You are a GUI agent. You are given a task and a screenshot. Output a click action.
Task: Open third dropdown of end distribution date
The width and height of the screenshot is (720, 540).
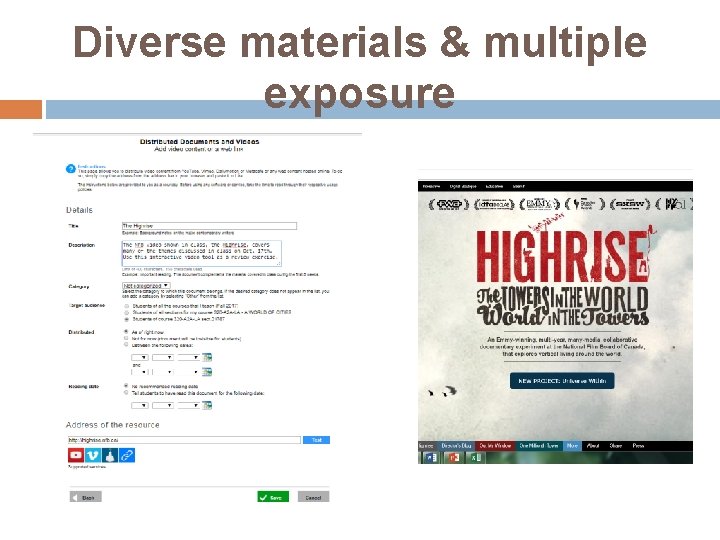pyautogui.click(x=189, y=372)
